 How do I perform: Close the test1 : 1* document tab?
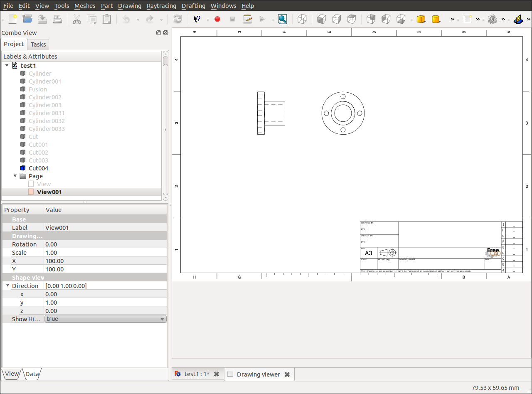[x=217, y=374]
